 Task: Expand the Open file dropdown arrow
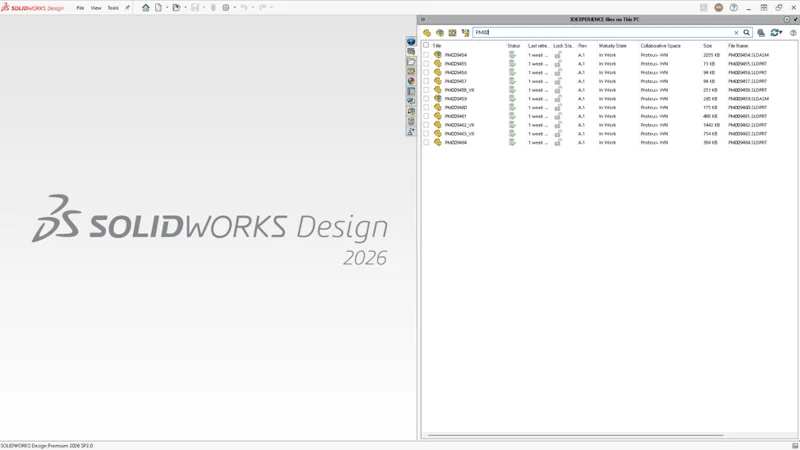point(185,8)
